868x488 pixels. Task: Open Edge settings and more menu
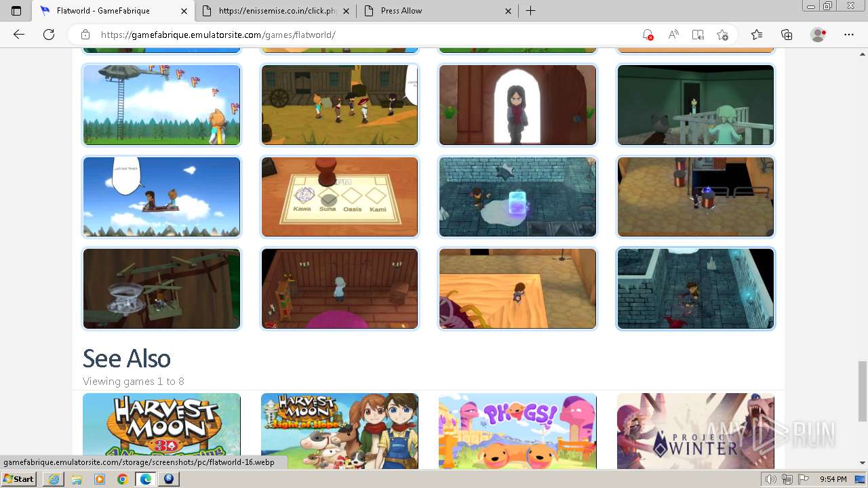(x=849, y=35)
